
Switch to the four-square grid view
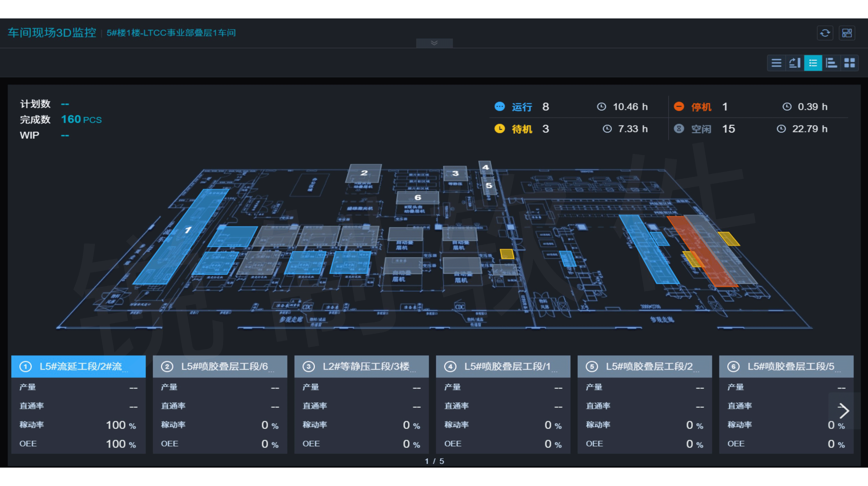click(849, 63)
